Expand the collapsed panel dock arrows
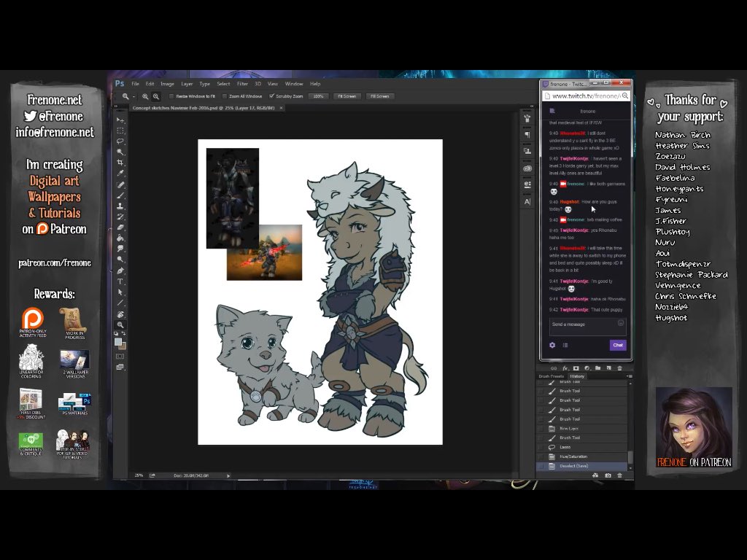Screen dimensions: 747x560 click(532, 106)
